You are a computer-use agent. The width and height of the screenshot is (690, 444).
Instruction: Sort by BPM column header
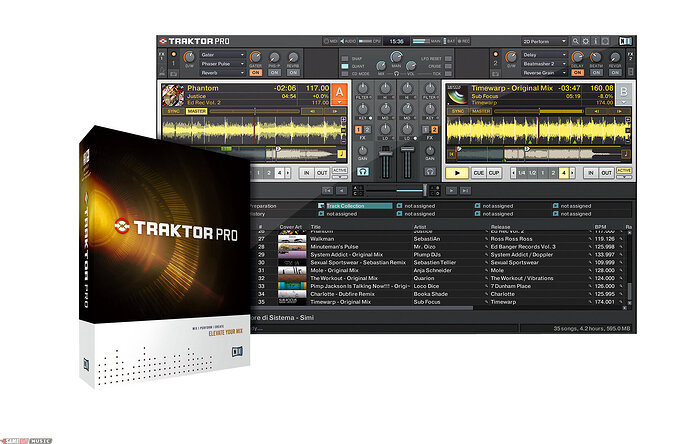coord(600,227)
